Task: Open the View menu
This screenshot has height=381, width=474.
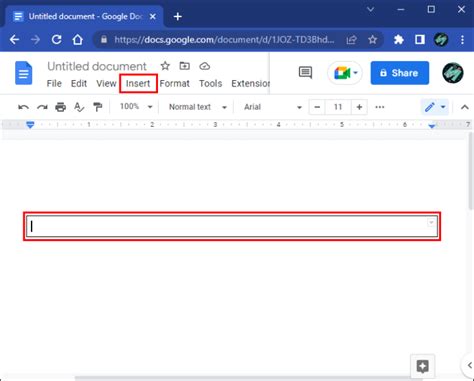Action: [x=106, y=83]
